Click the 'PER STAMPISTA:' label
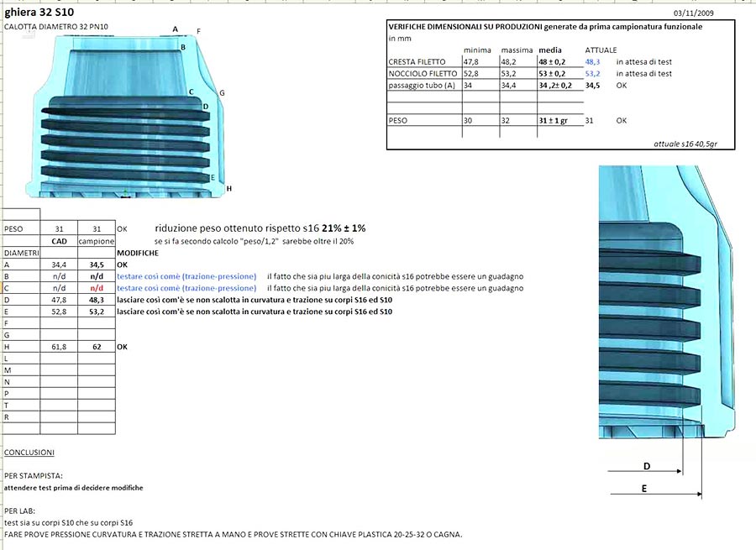 [34, 476]
